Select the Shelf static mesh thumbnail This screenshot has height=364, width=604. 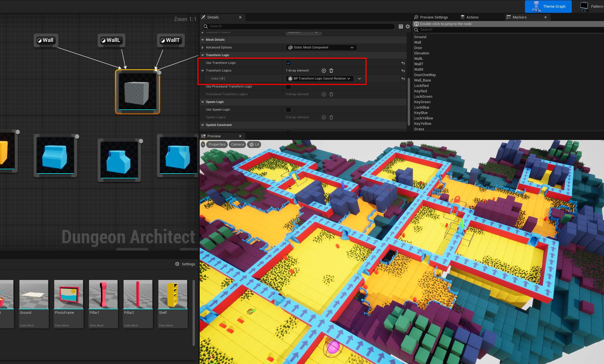173,304
